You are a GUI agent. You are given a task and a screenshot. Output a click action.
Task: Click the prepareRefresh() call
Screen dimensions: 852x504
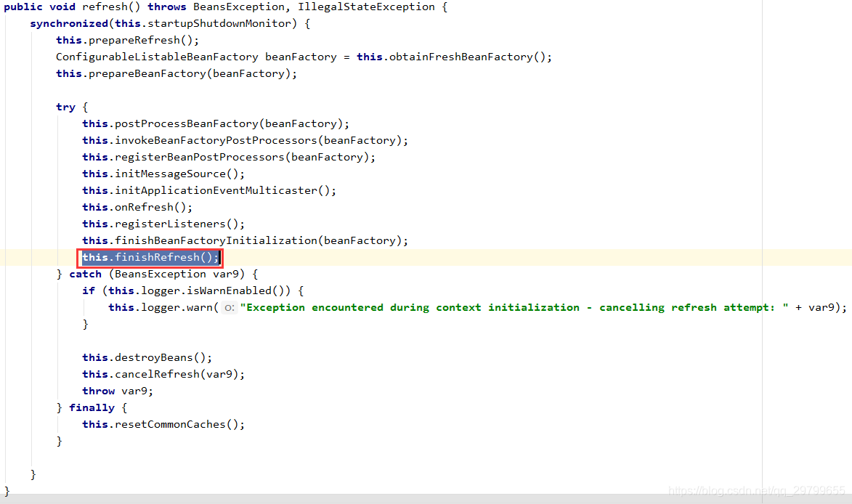(128, 41)
